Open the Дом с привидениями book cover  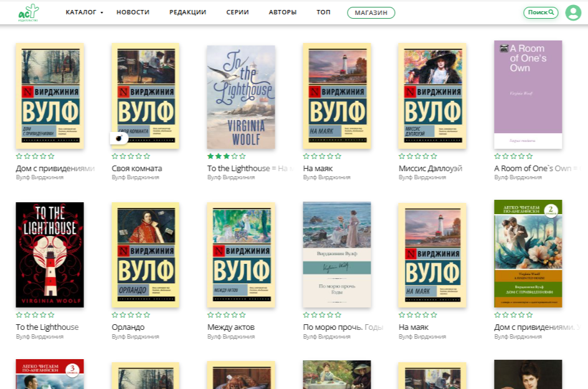(50, 96)
